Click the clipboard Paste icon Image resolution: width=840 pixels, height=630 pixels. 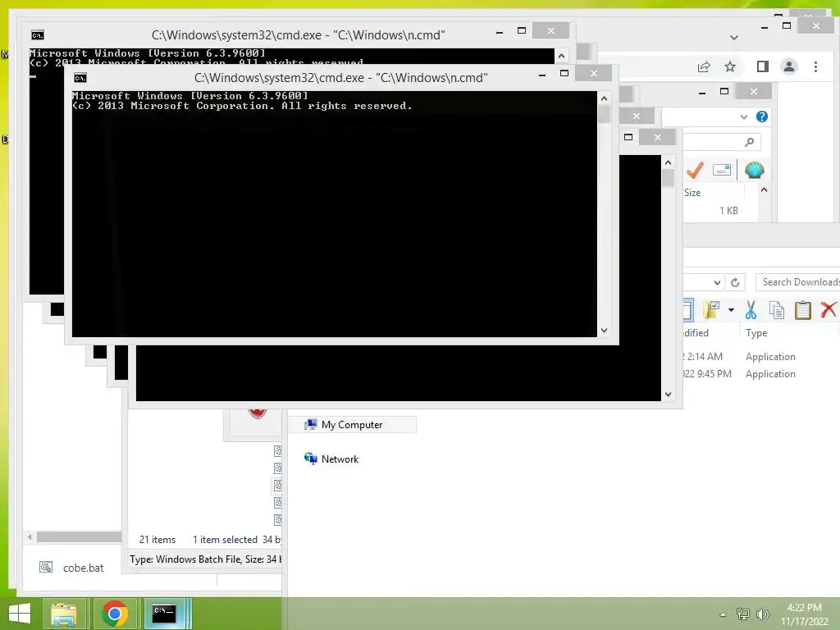click(x=802, y=309)
